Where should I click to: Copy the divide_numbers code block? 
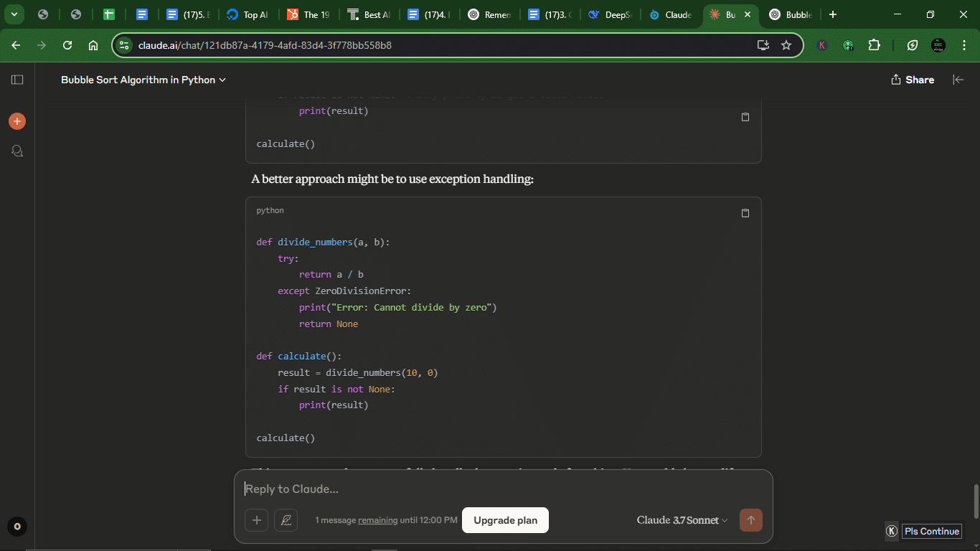coord(745,213)
